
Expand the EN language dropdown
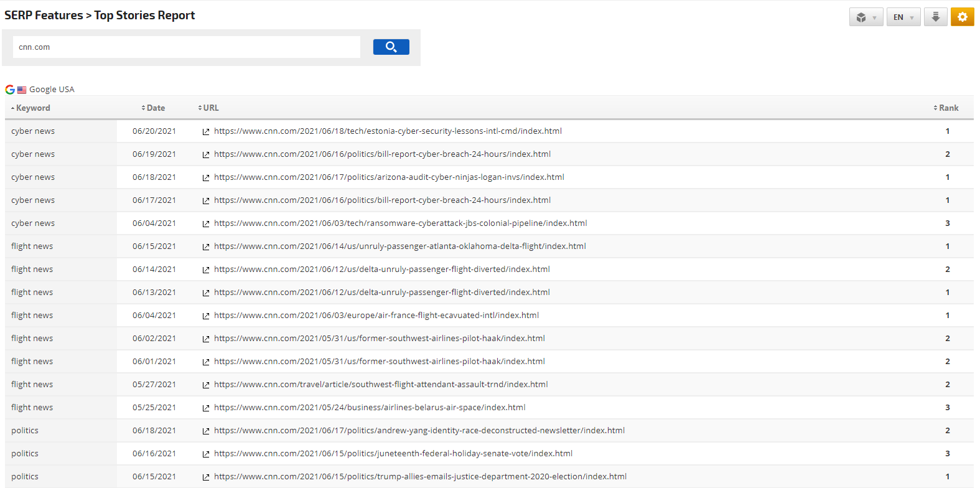[903, 17]
